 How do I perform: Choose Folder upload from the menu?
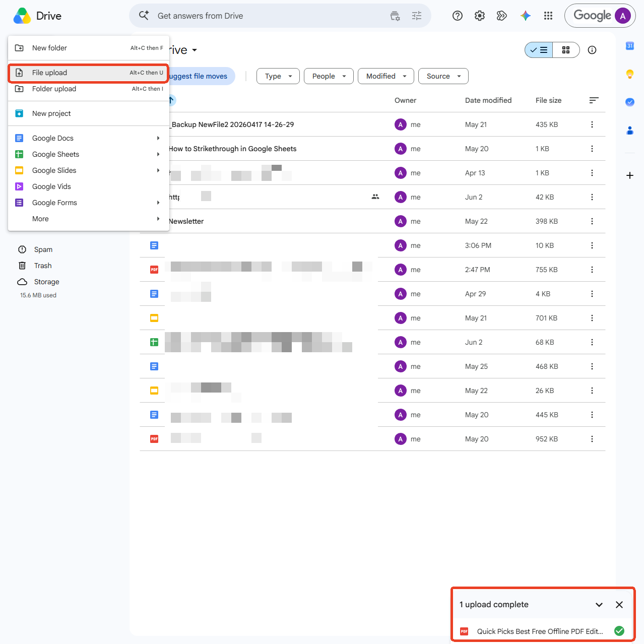coord(89,89)
